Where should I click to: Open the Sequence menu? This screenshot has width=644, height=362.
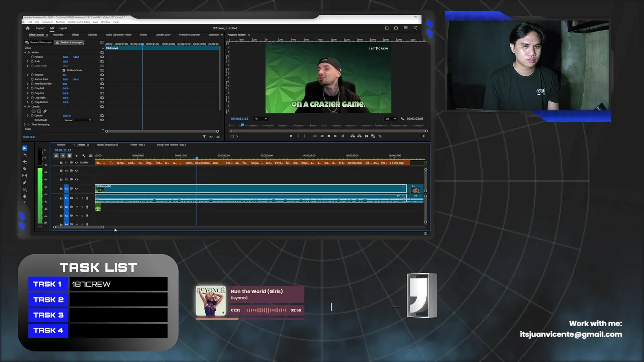click(48, 22)
